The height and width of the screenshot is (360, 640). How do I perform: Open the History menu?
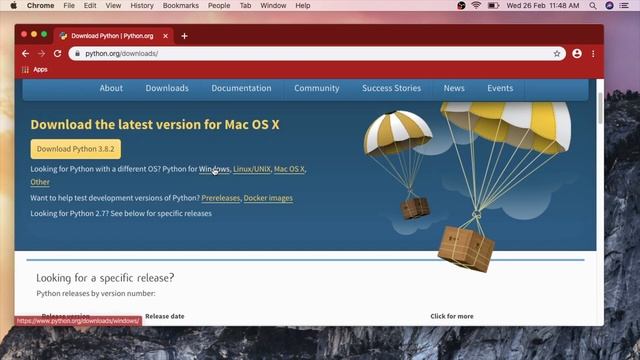pyautogui.click(x=142, y=5)
